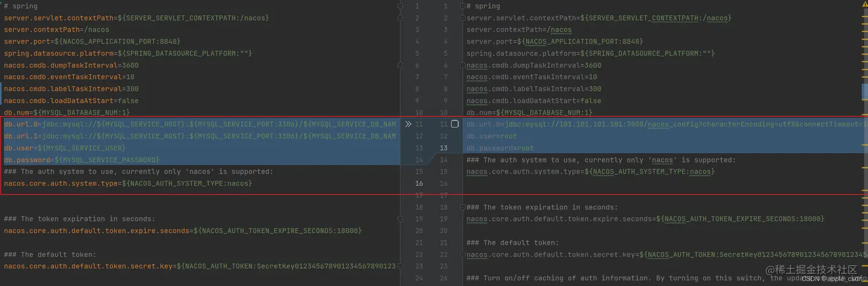
Task: Click line number 13 in right gutter
Action: point(444,148)
